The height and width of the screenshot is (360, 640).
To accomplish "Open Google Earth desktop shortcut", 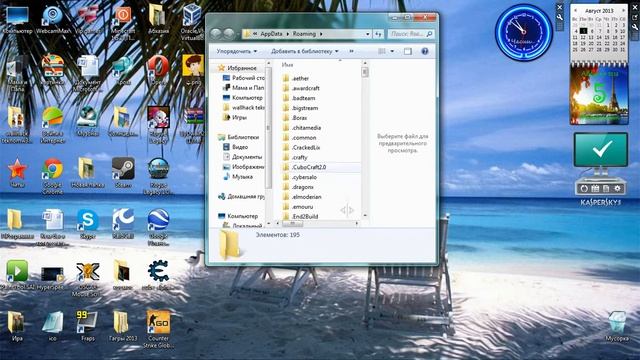I will pyautogui.click(x=158, y=227).
